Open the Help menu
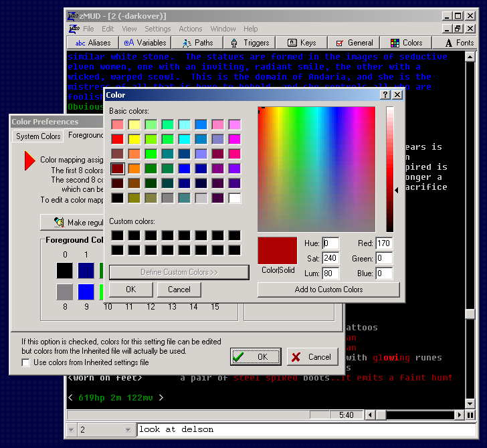This screenshot has height=448, width=487. pos(251,29)
